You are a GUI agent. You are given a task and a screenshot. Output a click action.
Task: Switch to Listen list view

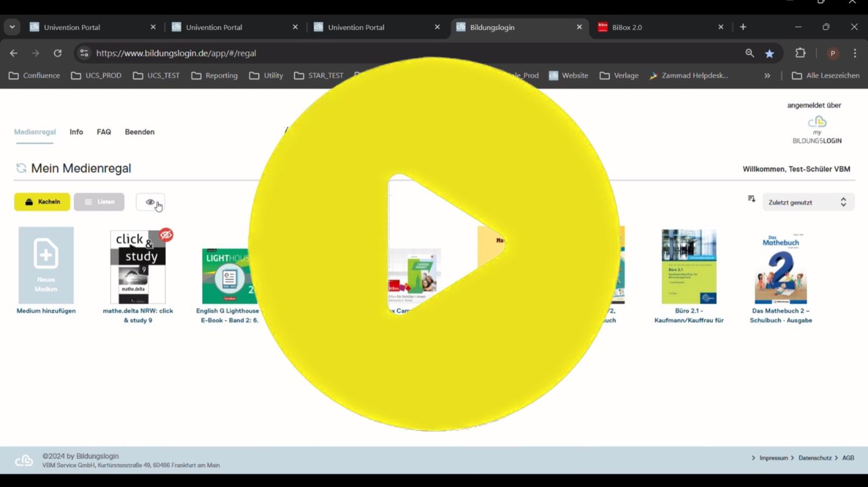click(x=99, y=202)
